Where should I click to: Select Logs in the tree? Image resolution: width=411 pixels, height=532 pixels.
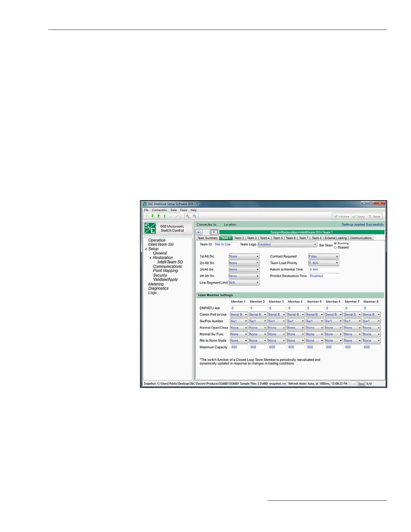(152, 293)
